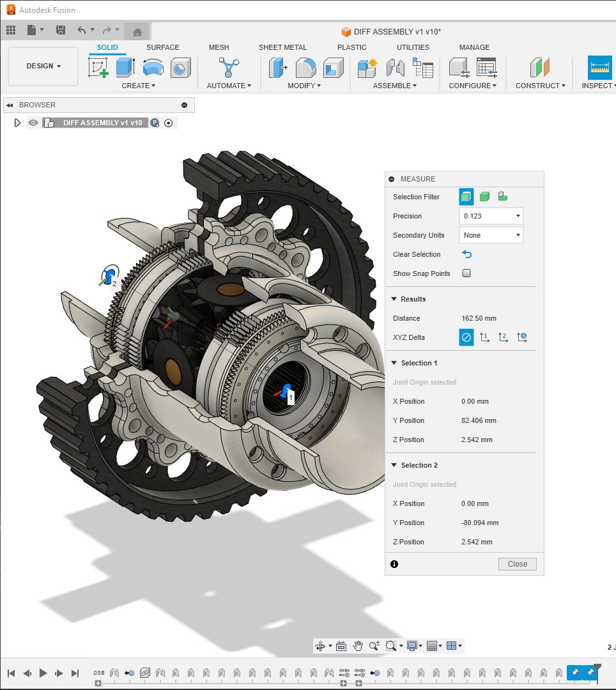Viewport: 616px width, 690px height.
Task: Click the New Component assemble icon
Action: 367,67
